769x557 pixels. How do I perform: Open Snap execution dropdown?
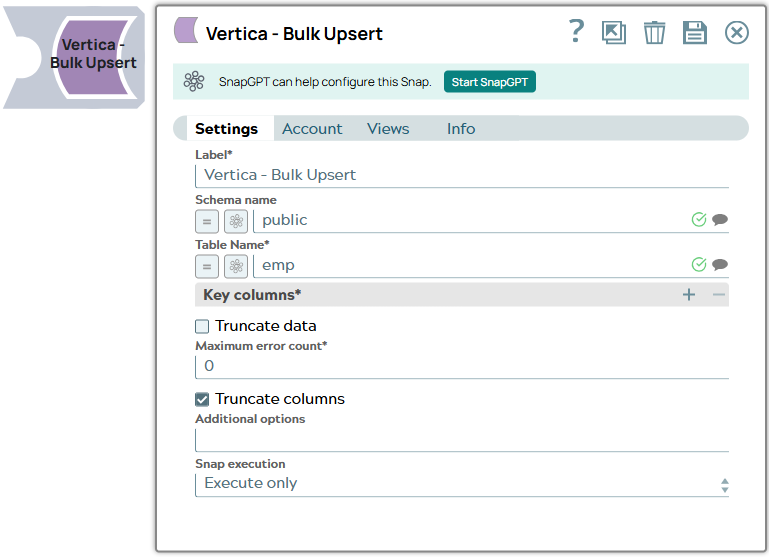point(461,484)
